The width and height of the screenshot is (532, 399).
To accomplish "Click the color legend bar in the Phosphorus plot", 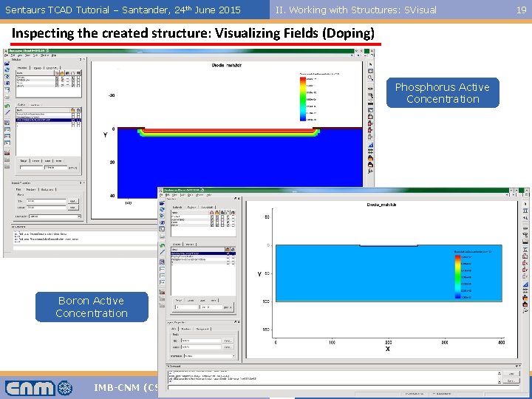I will pyautogui.click(x=303, y=99).
